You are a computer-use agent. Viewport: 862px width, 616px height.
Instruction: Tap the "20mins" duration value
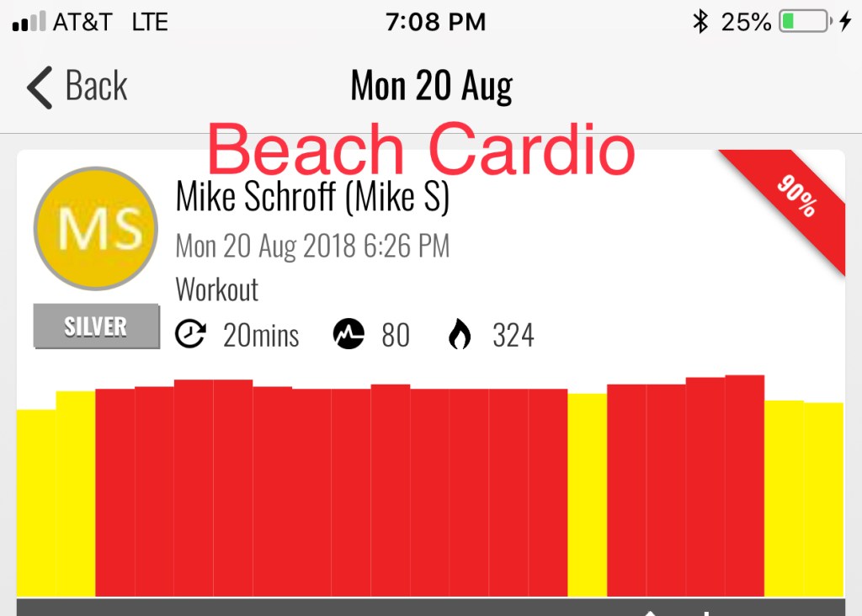[261, 336]
